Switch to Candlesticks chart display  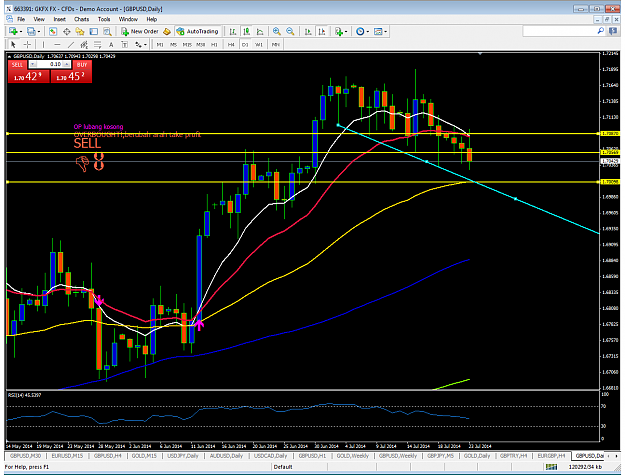tap(246, 31)
